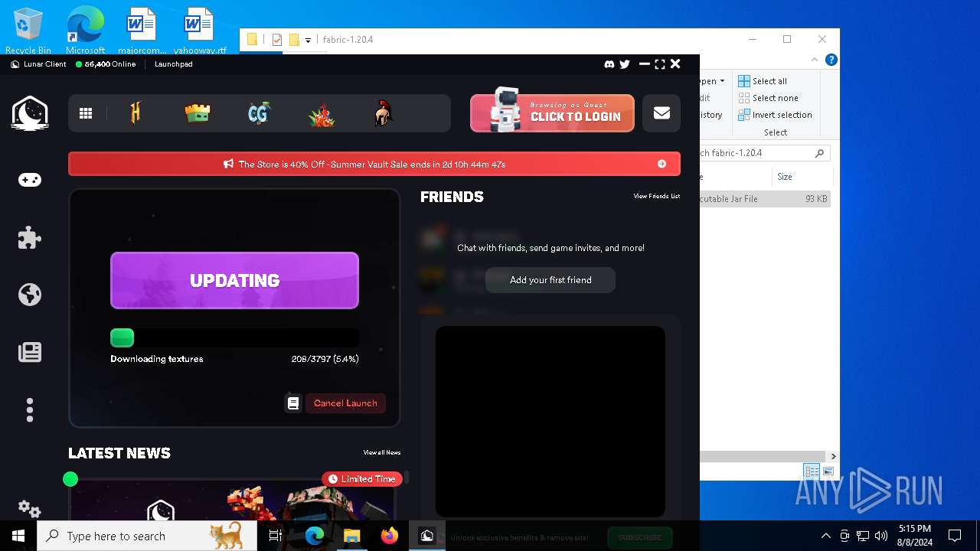Click properties checkmark icon in Explorer title bar
The width and height of the screenshot is (980, 551).
277,40
